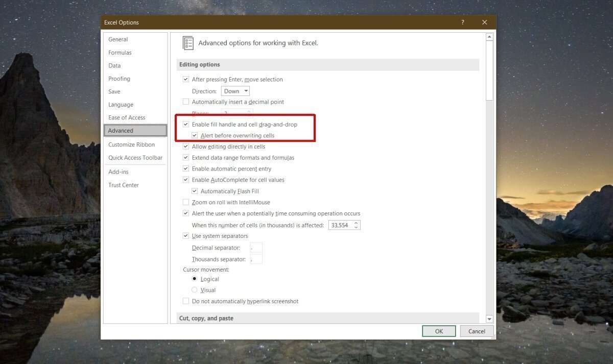Viewport: 613px width, 364px height.
Task: Increase the cells-affected spinner value
Action: (x=356, y=223)
